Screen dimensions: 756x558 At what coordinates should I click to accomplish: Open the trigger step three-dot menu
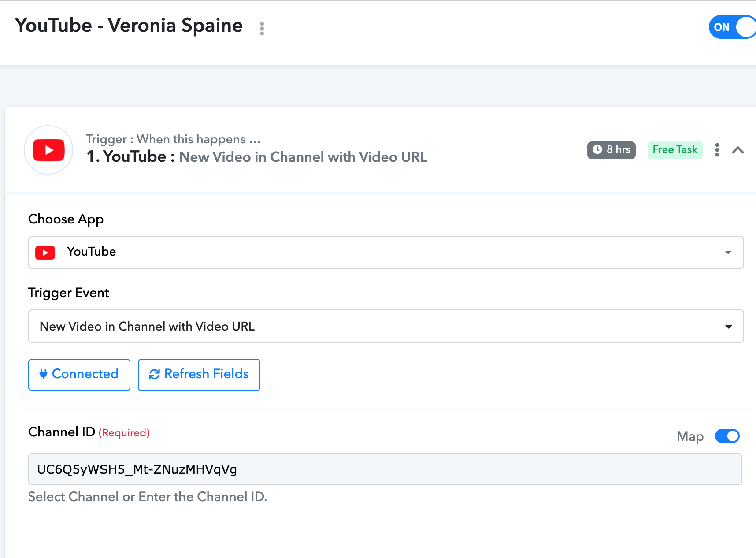pos(717,150)
